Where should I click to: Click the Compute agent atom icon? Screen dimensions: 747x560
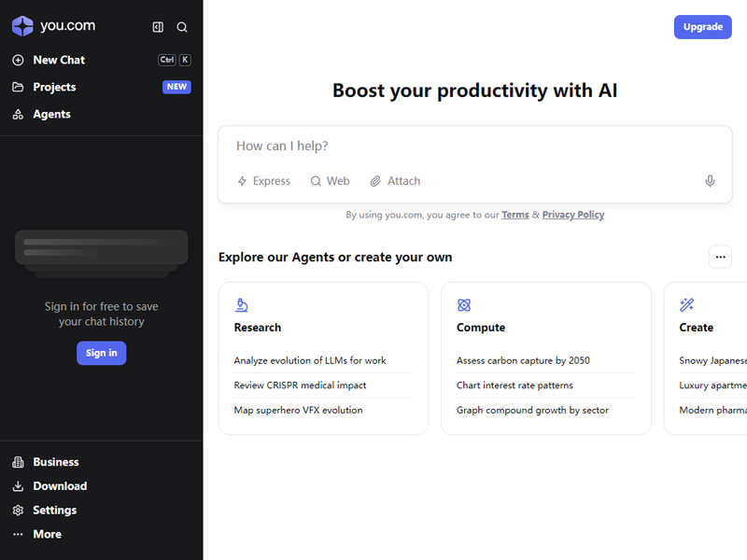[464, 305]
